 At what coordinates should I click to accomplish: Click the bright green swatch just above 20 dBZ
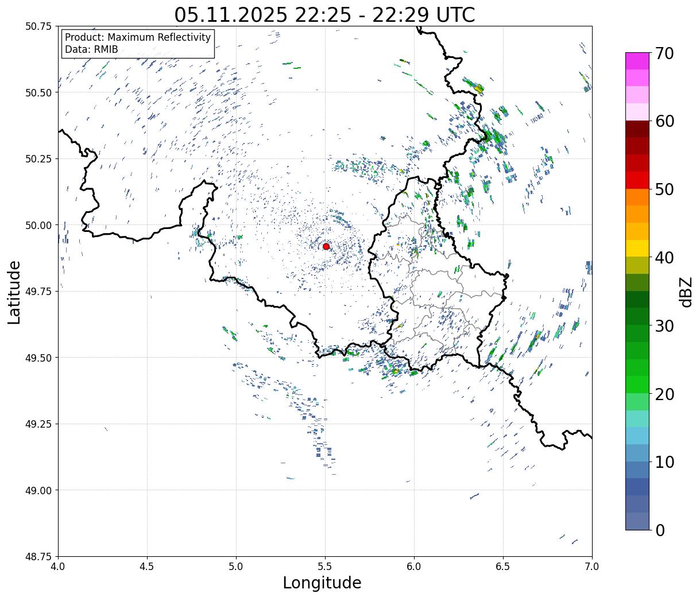pos(637,385)
